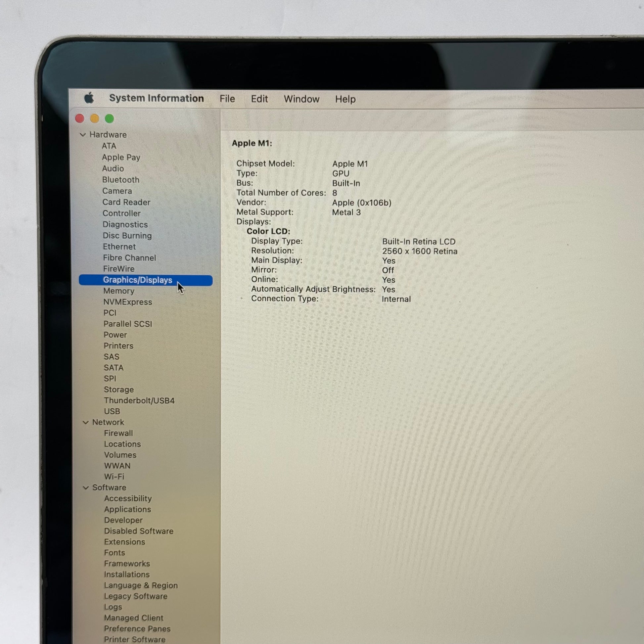
Task: Select Language & Region in the sidebar
Action: tap(141, 586)
